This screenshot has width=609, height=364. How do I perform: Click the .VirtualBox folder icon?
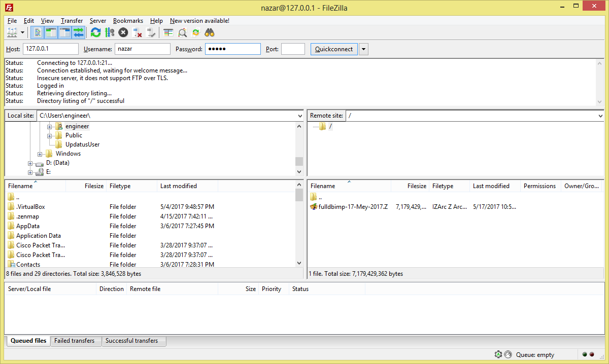tap(11, 207)
